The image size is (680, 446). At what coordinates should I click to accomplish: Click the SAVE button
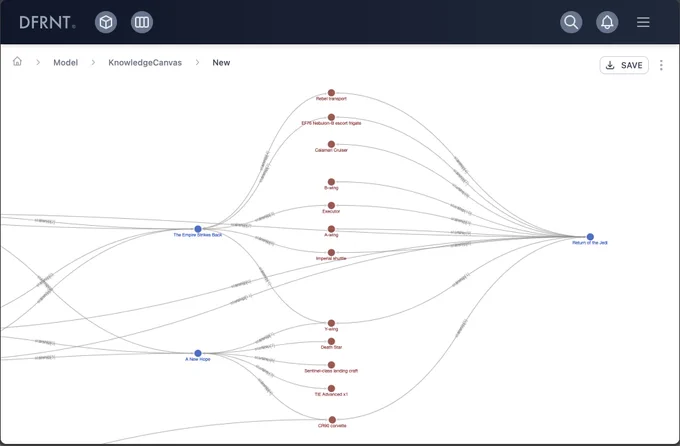pos(624,65)
